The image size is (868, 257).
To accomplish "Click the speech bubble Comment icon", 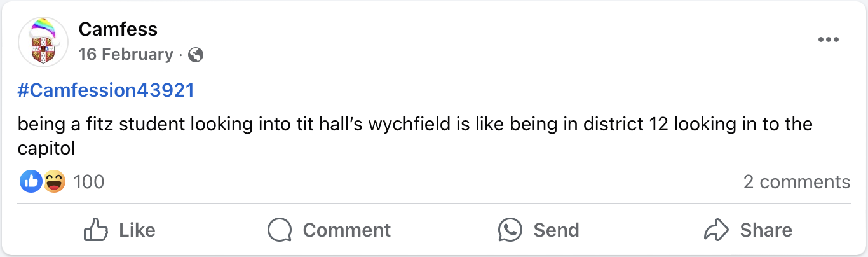I will tap(280, 230).
